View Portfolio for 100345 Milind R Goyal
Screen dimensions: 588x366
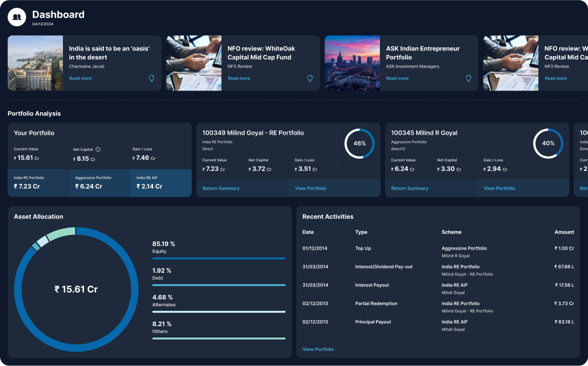click(x=499, y=188)
